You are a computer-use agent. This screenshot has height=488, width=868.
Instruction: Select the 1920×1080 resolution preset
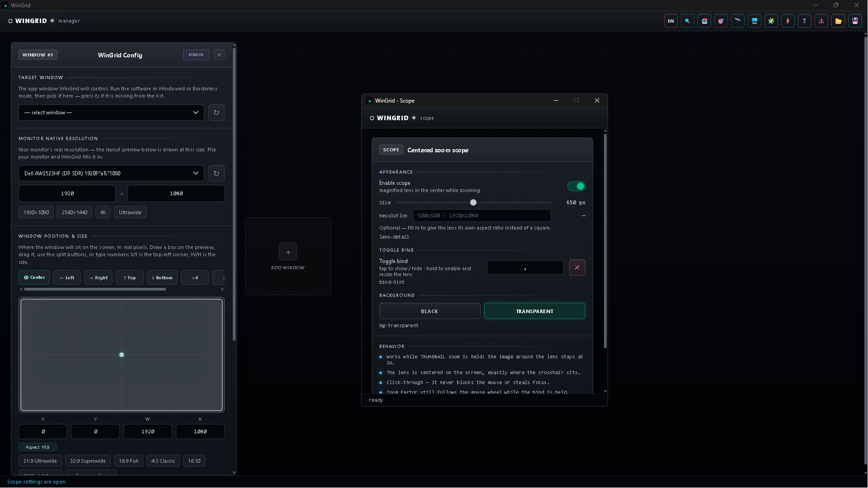coord(36,212)
